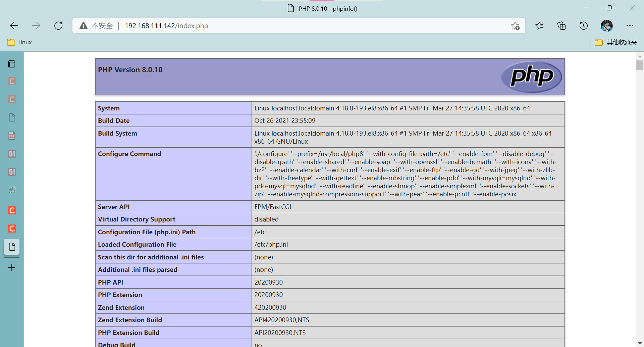
Task: Minimize the browser window
Action: pos(586,8)
